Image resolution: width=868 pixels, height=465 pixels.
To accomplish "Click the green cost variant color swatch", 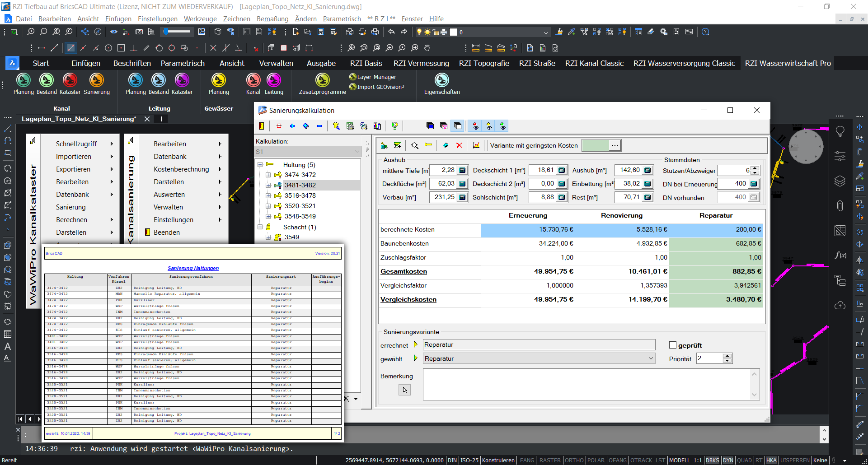I will [595, 145].
